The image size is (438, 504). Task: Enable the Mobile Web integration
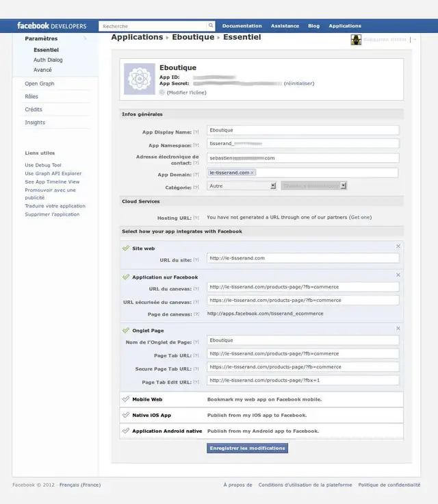tap(126, 399)
